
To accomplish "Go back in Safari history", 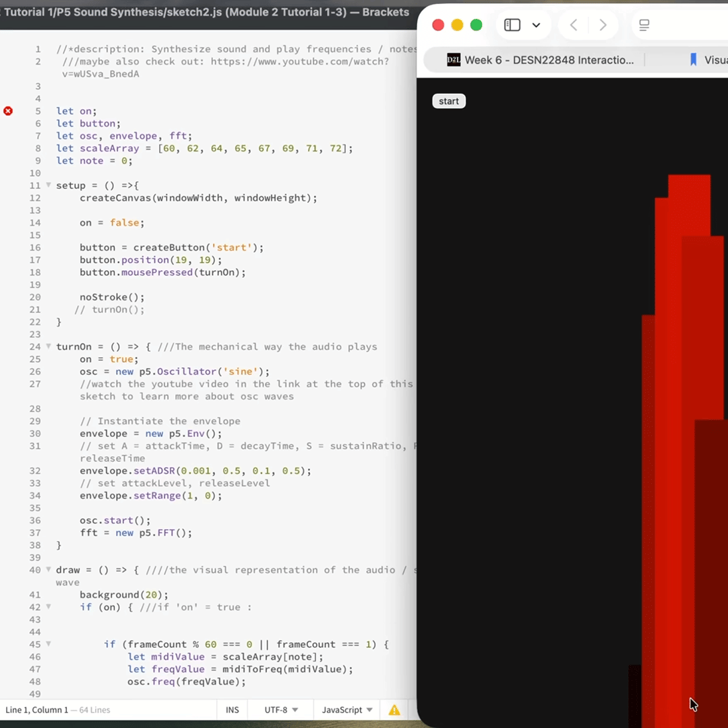I will tap(574, 25).
